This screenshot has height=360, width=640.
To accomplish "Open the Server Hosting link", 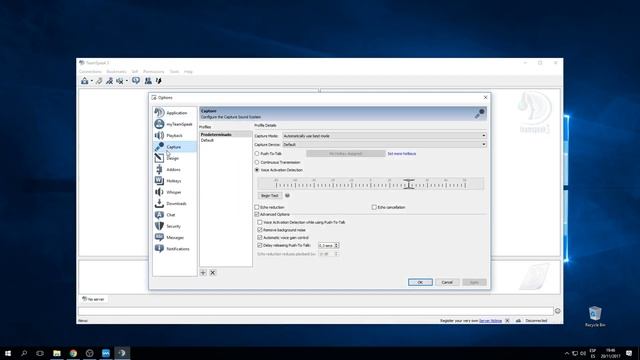I will click(490, 321).
